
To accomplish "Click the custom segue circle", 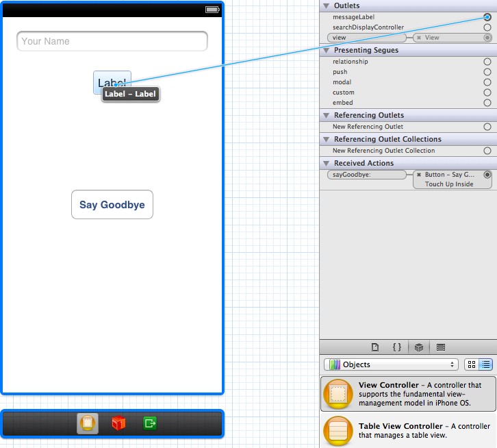I will click(x=487, y=92).
